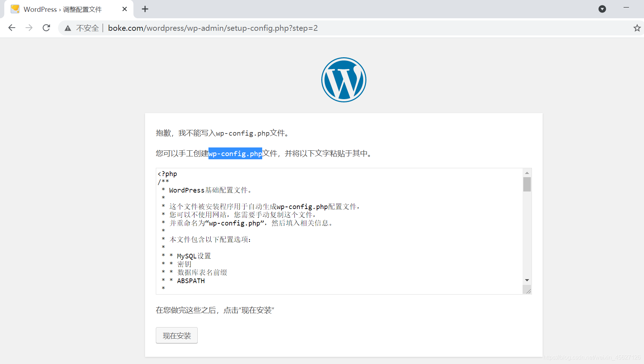Open a new browser tab
The height and width of the screenshot is (364, 644).
pos(145,9)
